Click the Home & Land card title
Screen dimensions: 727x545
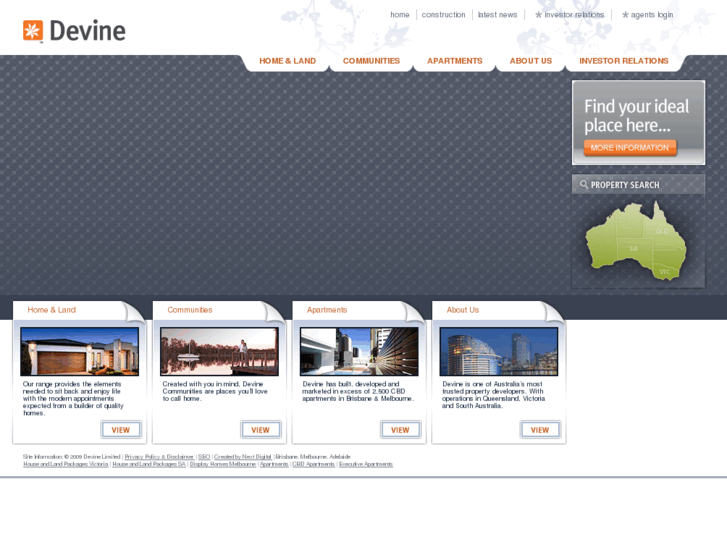point(51,310)
